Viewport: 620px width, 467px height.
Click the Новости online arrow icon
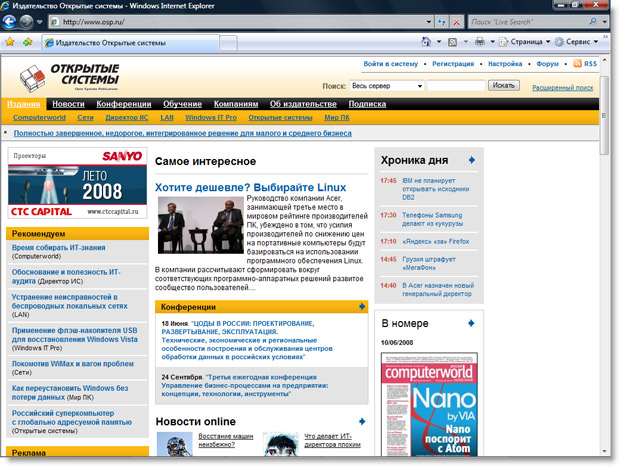point(362,422)
